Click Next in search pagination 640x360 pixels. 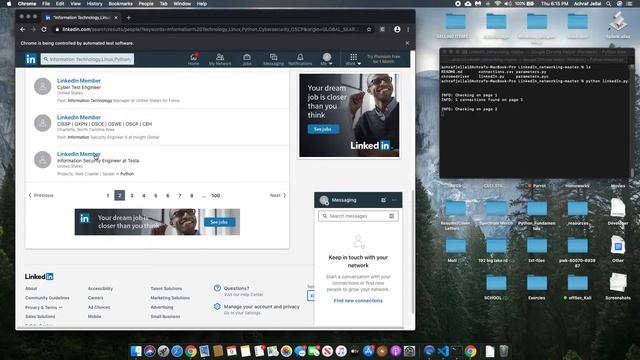278,196
